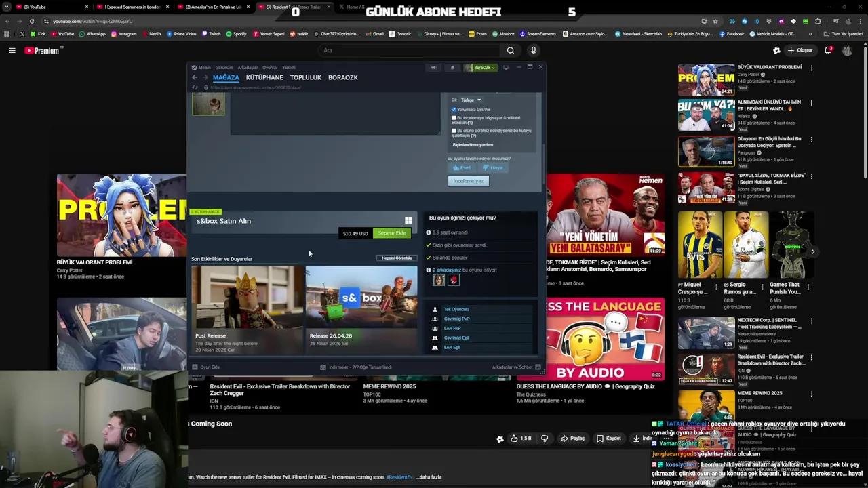
Task: Open YouTube hamburger guide menu
Action: (12, 50)
